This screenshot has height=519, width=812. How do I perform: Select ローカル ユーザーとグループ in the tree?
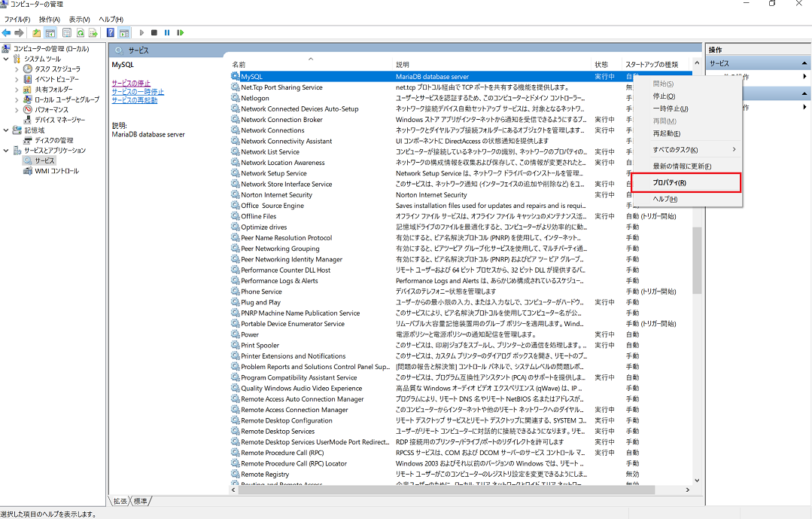[x=67, y=99]
